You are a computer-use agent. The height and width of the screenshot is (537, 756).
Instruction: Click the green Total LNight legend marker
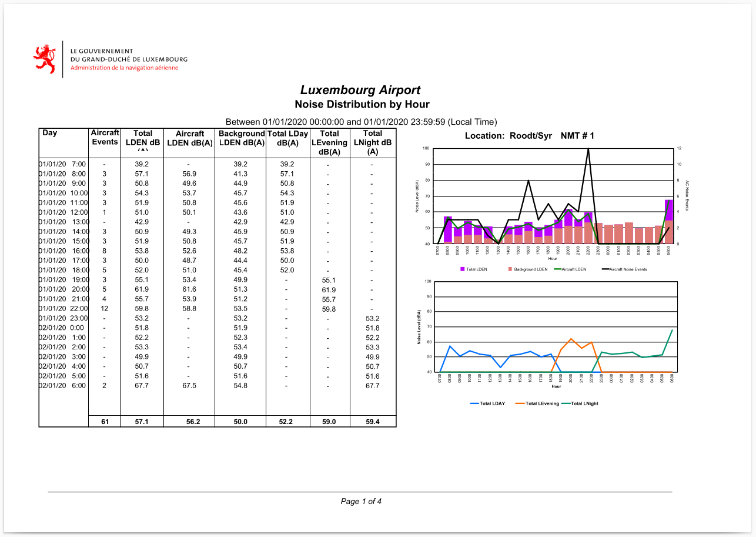click(x=566, y=403)
